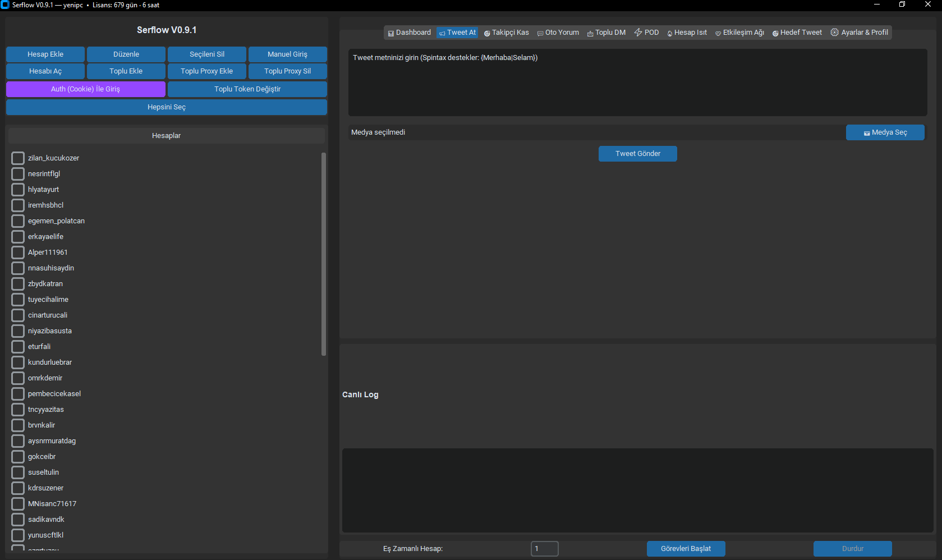The height and width of the screenshot is (560, 942).
Task: Click the 'Canlı Log' heading
Action: 360,394
